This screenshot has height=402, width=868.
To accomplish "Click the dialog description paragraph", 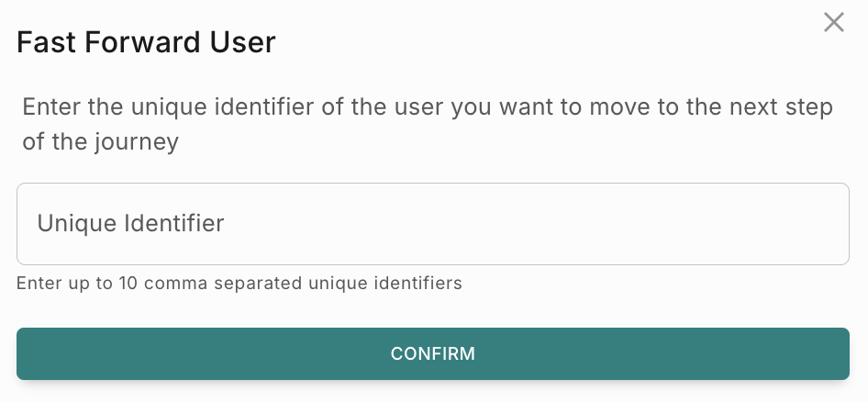I will (427, 124).
